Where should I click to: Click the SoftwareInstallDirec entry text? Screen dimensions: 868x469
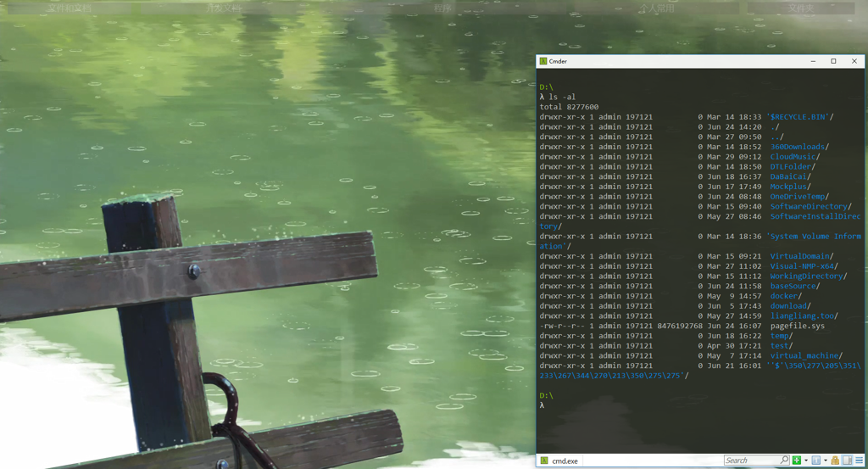[x=816, y=216]
